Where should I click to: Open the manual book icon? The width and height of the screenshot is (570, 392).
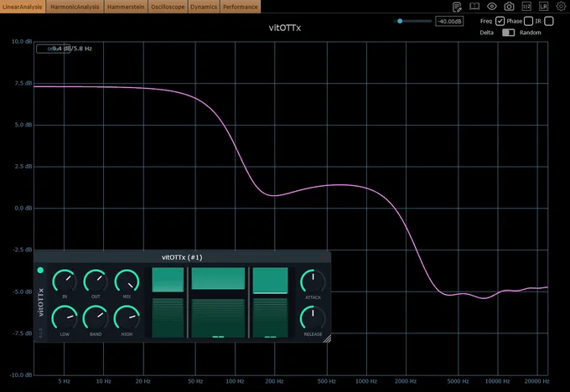click(x=474, y=7)
